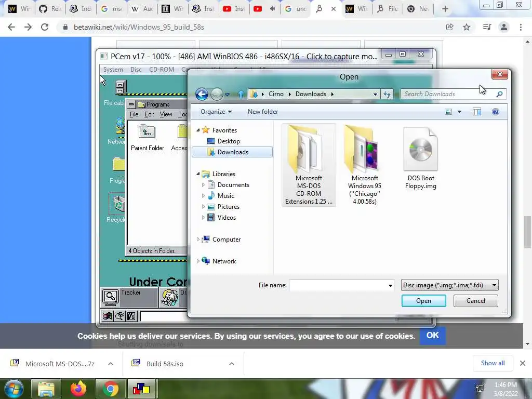
Task: Open Windows Explorer from the taskbar
Action: tap(46, 389)
